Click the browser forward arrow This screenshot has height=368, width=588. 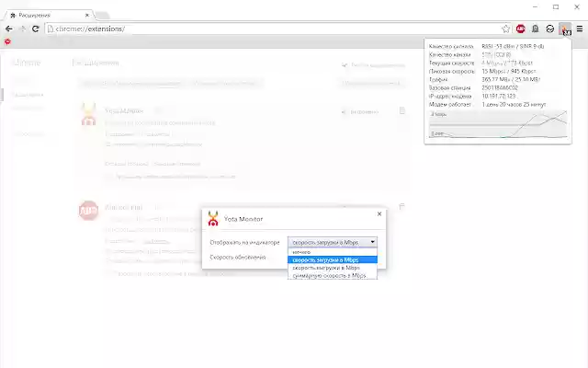(22, 29)
